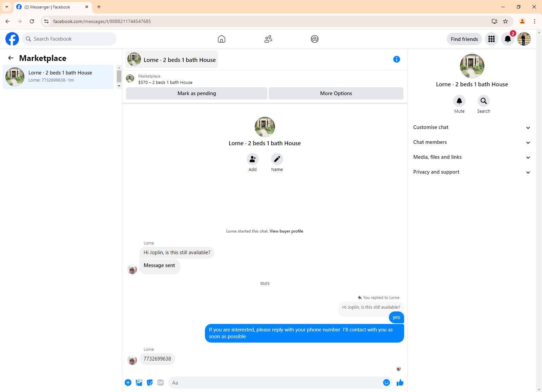Click the Find friends button
The width and height of the screenshot is (542, 392).
[x=464, y=39]
